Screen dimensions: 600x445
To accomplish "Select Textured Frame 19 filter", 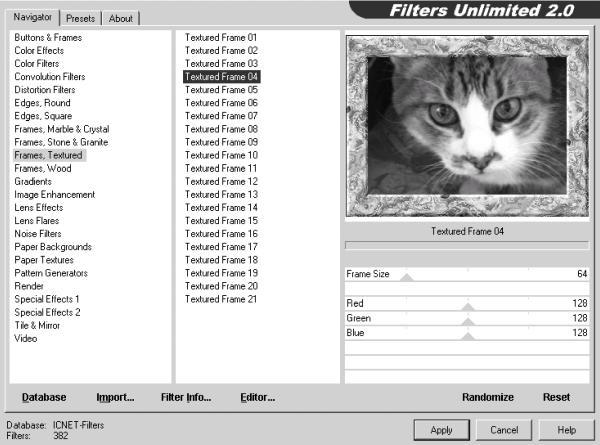I will click(x=221, y=273).
